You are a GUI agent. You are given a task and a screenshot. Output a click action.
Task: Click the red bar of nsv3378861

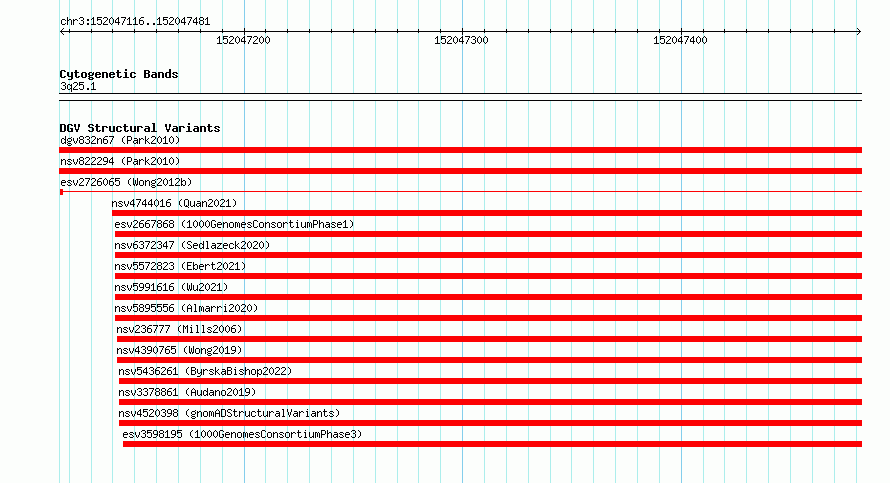(x=490, y=402)
